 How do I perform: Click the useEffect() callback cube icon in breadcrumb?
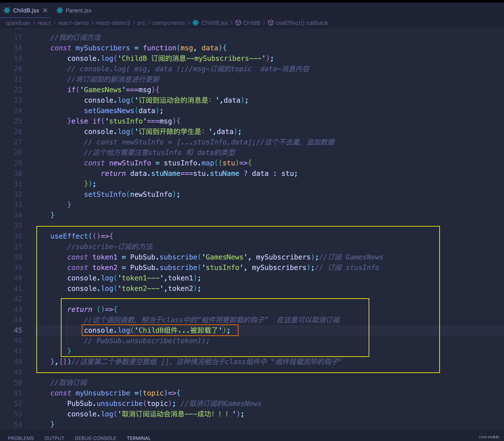(x=271, y=23)
